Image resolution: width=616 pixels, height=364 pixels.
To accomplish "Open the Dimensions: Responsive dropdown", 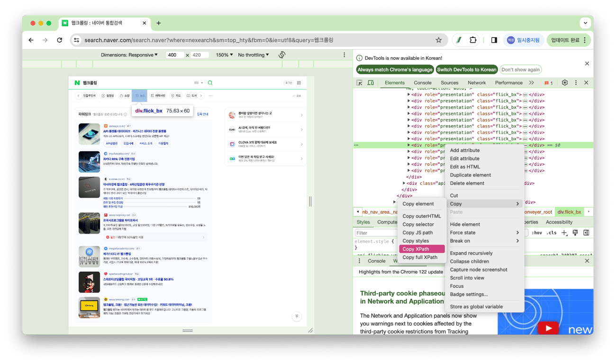I will [129, 55].
